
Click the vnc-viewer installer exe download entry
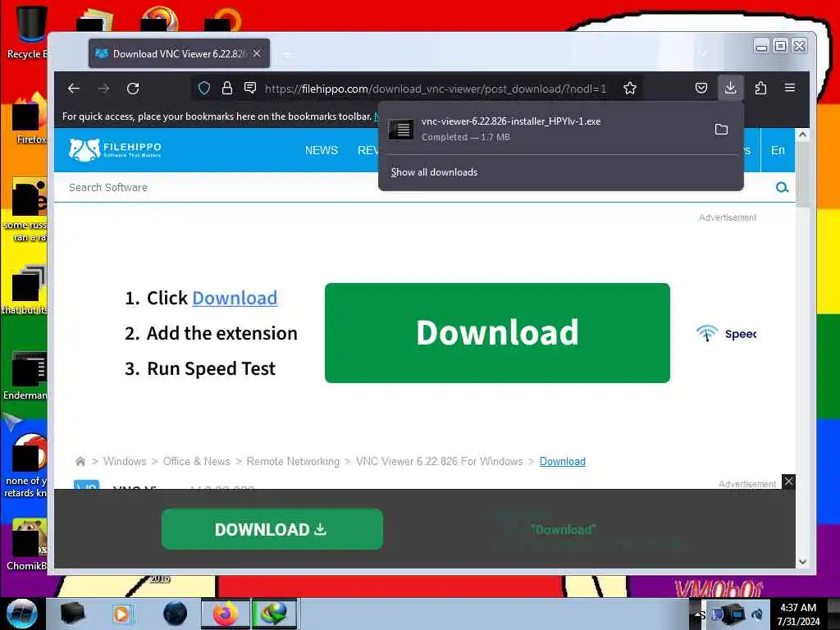543,129
